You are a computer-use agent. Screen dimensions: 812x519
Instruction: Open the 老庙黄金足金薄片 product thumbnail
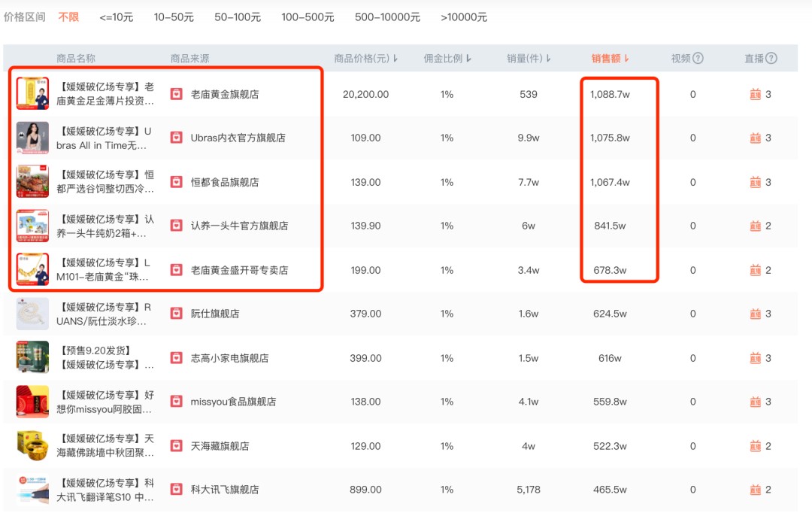point(32,93)
